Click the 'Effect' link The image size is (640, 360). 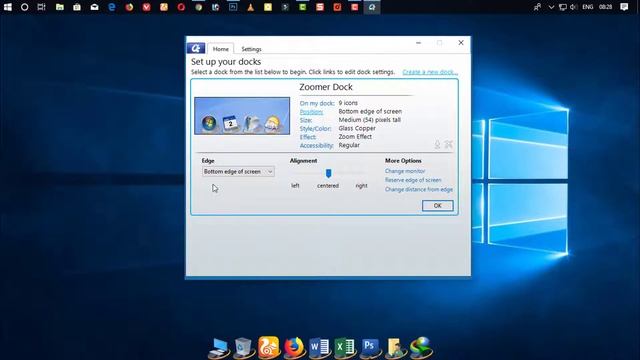[308, 137]
